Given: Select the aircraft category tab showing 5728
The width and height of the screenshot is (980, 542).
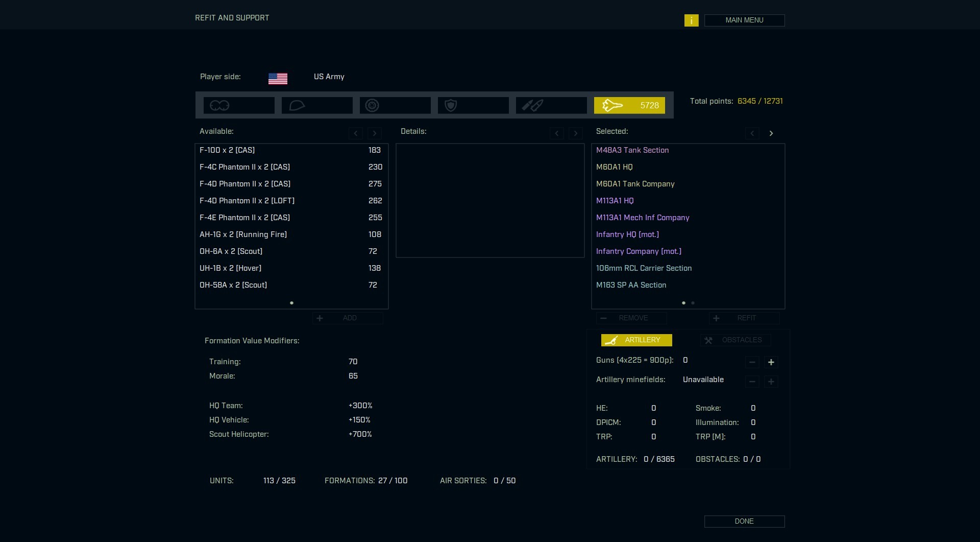Looking at the screenshot, I should click(x=629, y=105).
